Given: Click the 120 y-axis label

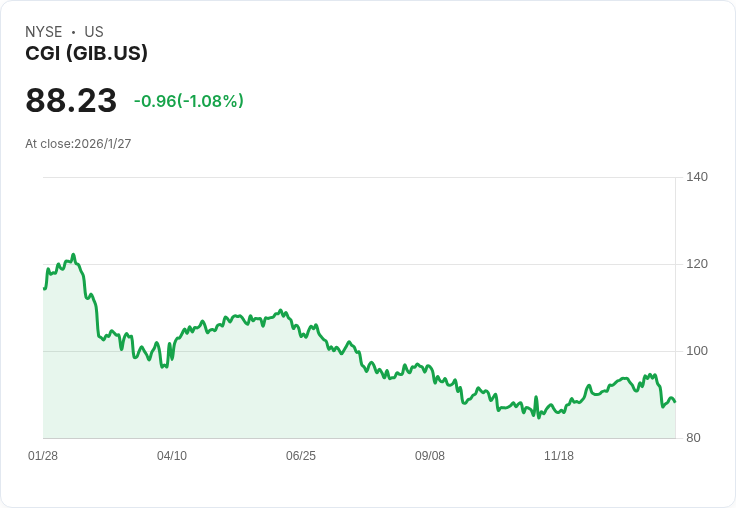Looking at the screenshot, I should pos(697,264).
